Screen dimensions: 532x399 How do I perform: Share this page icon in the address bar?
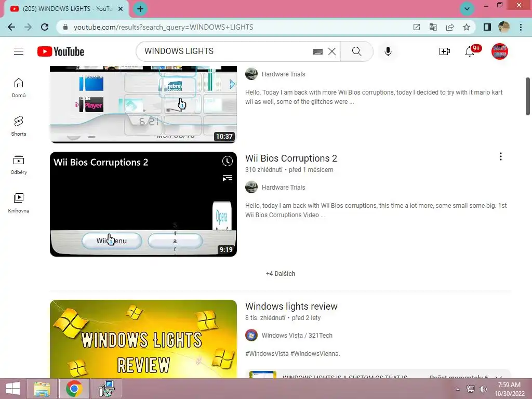(450, 27)
